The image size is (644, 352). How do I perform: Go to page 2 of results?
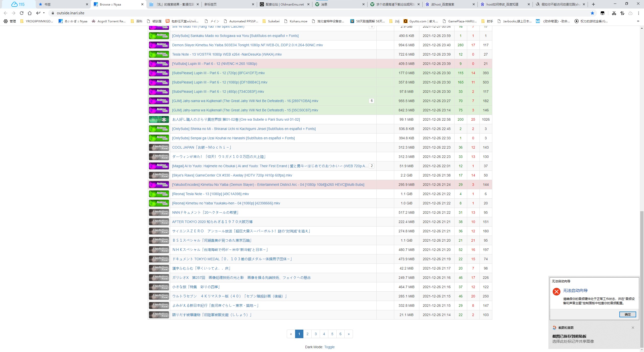pyautogui.click(x=307, y=334)
